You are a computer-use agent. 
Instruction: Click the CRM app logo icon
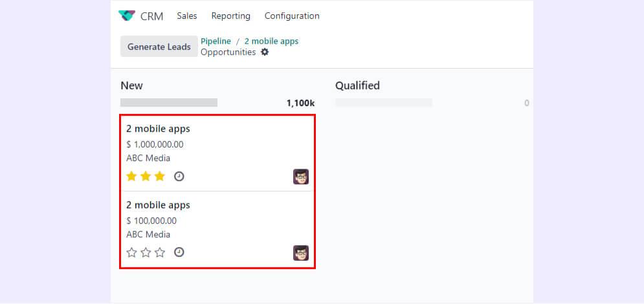coord(127,16)
